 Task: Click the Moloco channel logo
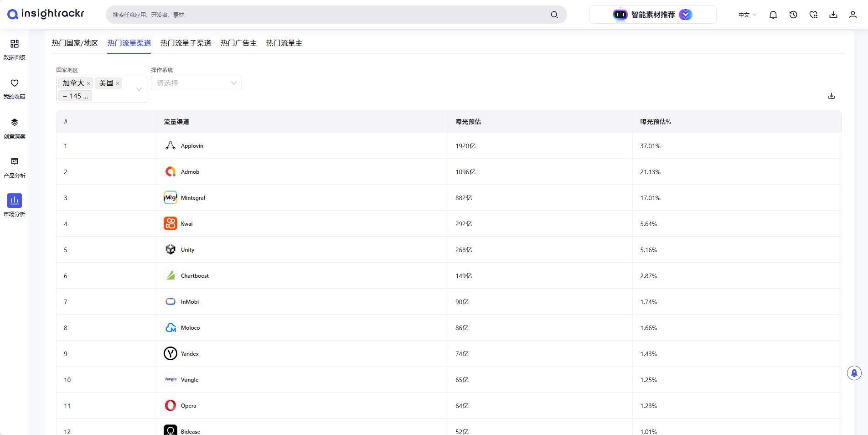(x=170, y=327)
